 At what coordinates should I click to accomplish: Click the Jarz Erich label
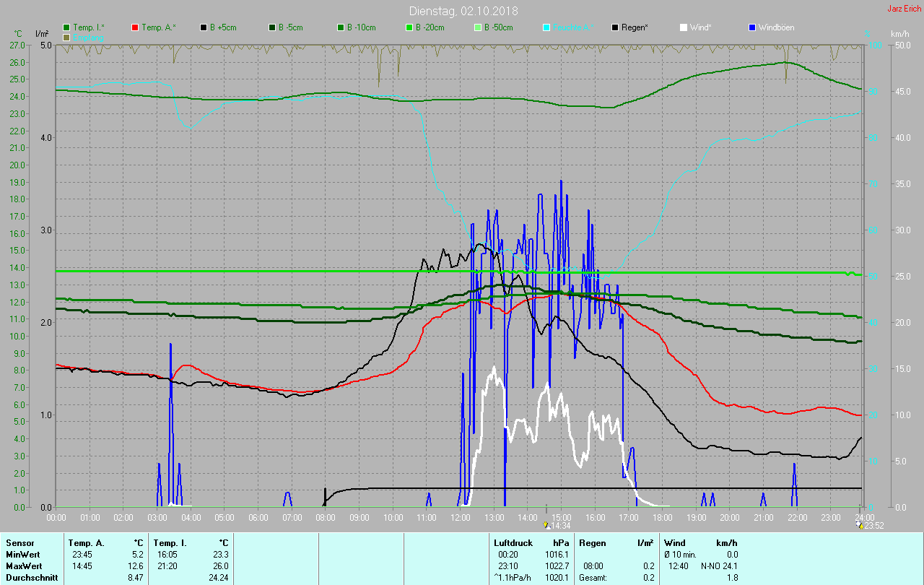pos(904,9)
